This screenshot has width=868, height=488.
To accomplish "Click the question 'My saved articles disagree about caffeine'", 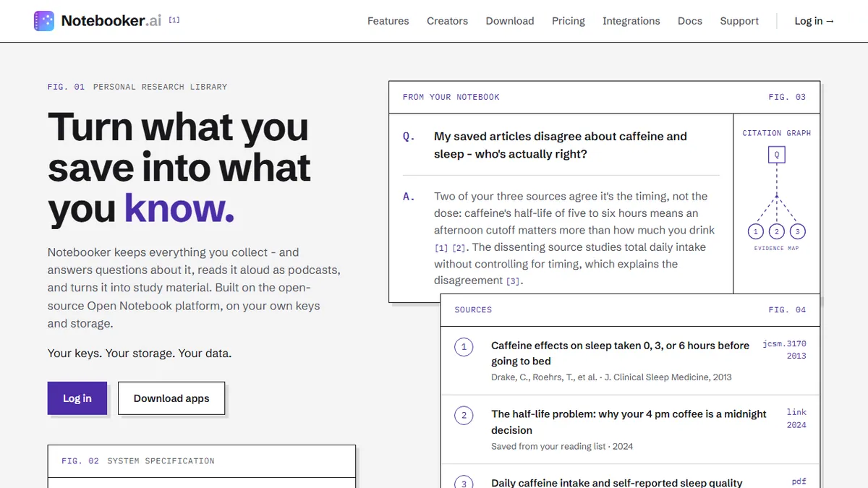I will point(561,145).
